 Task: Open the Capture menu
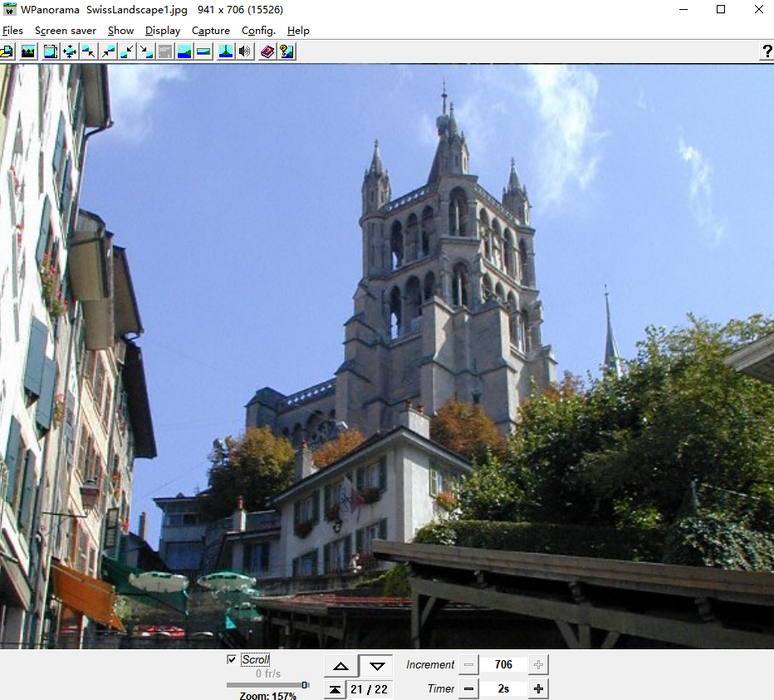(x=211, y=31)
